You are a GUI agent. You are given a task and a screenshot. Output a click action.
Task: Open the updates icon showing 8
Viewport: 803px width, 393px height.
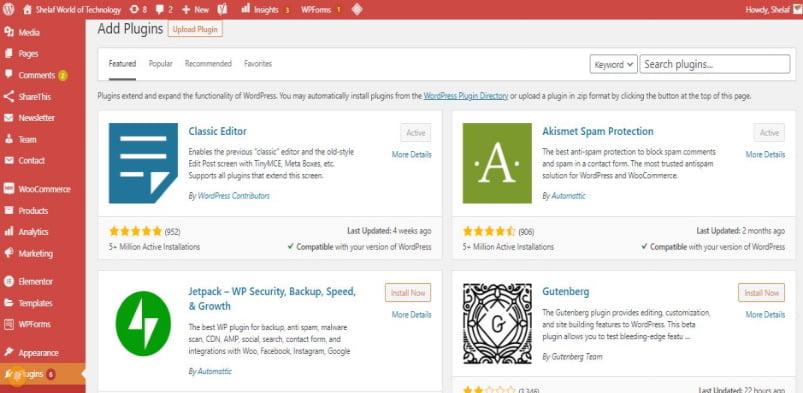[x=134, y=9]
